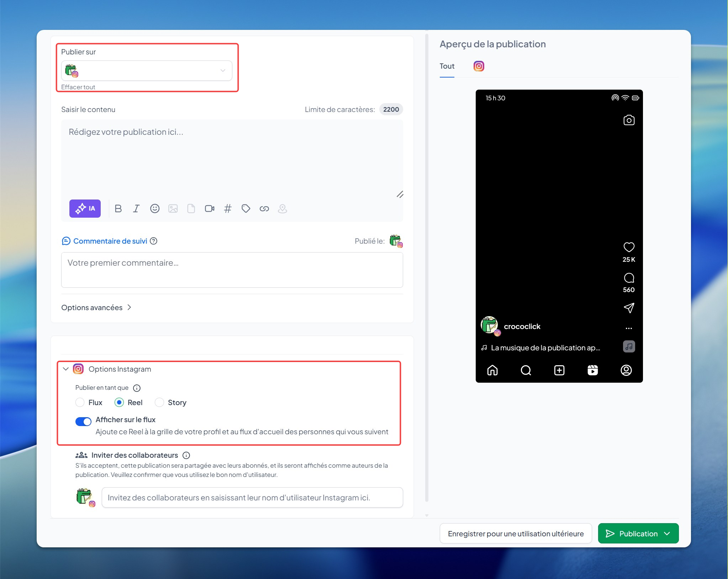
Task: Select the Story radio button
Action: click(x=159, y=402)
